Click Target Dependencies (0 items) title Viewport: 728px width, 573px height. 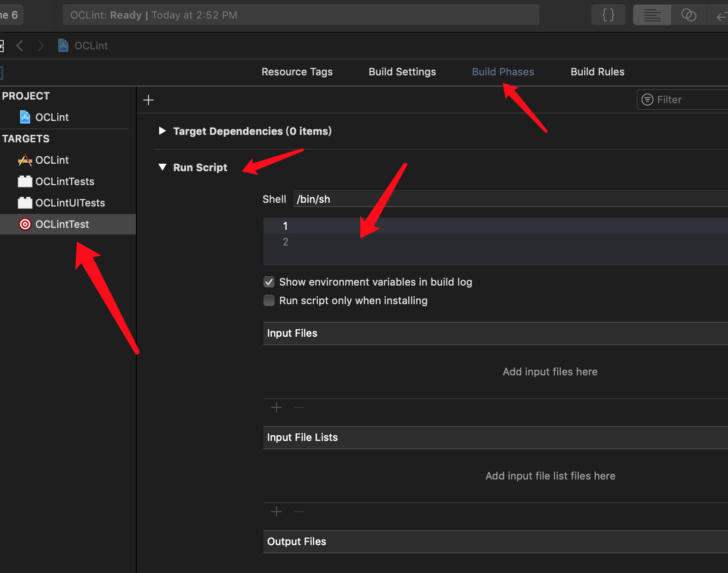click(x=252, y=131)
